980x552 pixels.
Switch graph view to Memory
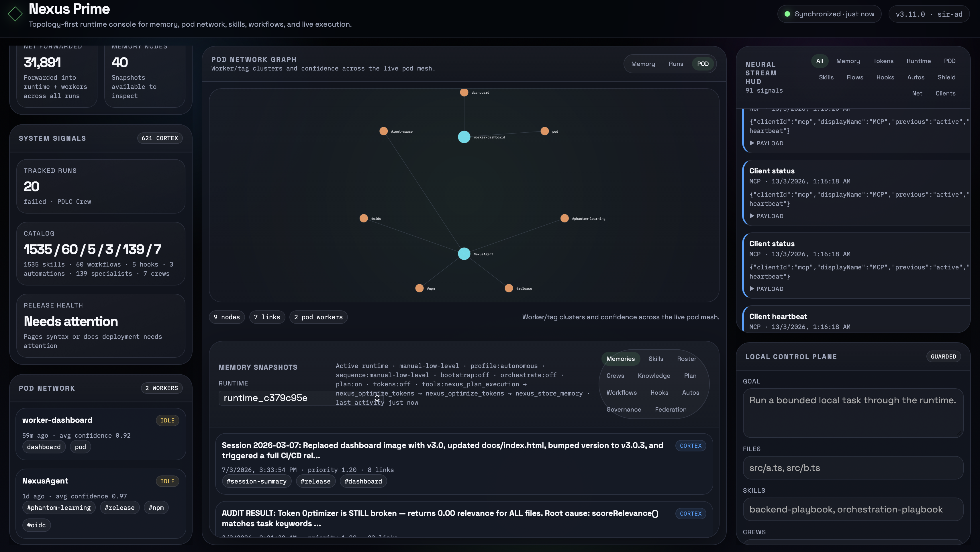pyautogui.click(x=643, y=64)
